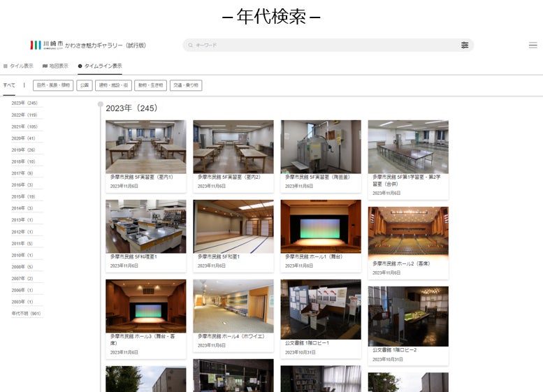Filter by 交通・乗り物 category
The width and height of the screenshot is (543, 392).
pos(186,85)
